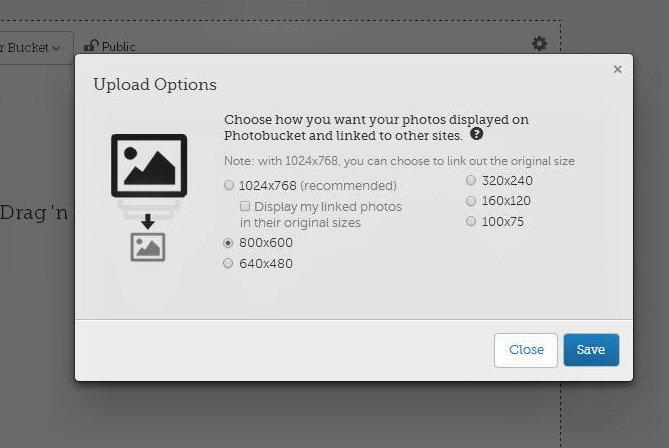
Task: Click the Public unlocked padlock icon
Action: (x=91, y=45)
